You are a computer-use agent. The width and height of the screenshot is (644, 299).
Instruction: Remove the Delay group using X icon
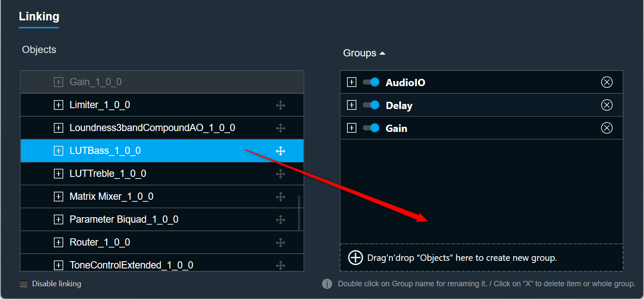(607, 105)
